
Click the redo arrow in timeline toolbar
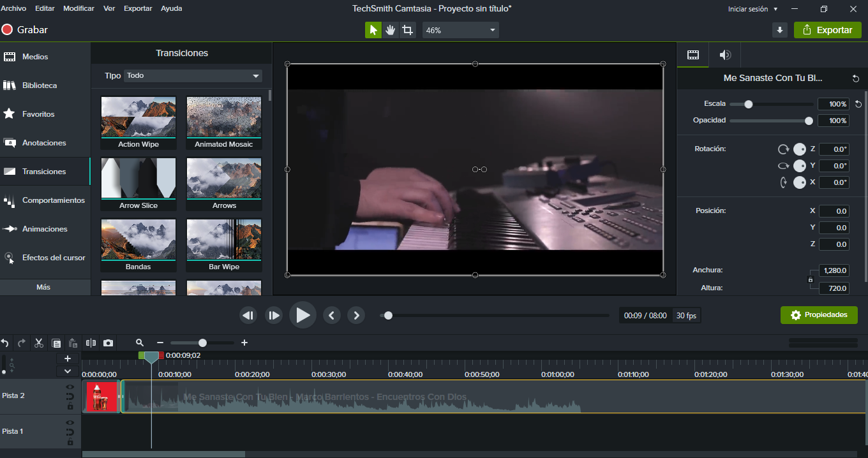[x=22, y=343]
